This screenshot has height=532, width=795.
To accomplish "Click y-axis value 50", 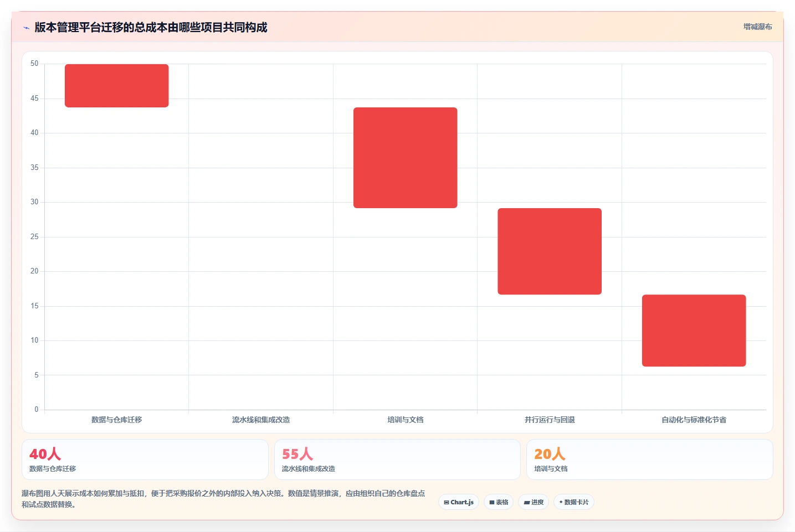I will [x=34, y=64].
